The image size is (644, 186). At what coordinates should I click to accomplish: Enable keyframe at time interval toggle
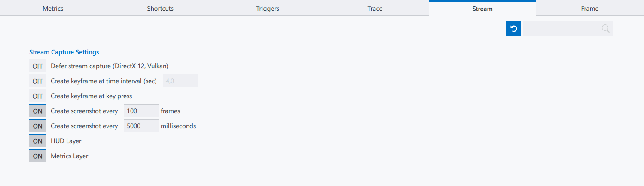pyautogui.click(x=38, y=81)
